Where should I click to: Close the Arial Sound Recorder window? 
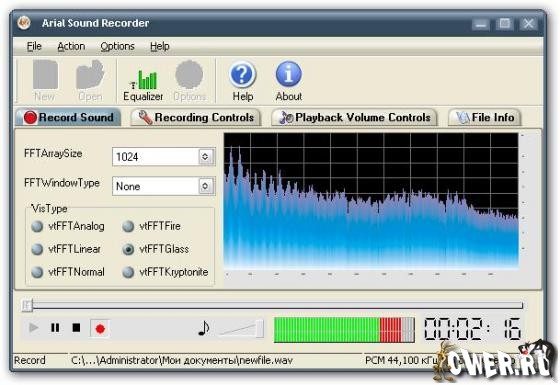[528, 24]
